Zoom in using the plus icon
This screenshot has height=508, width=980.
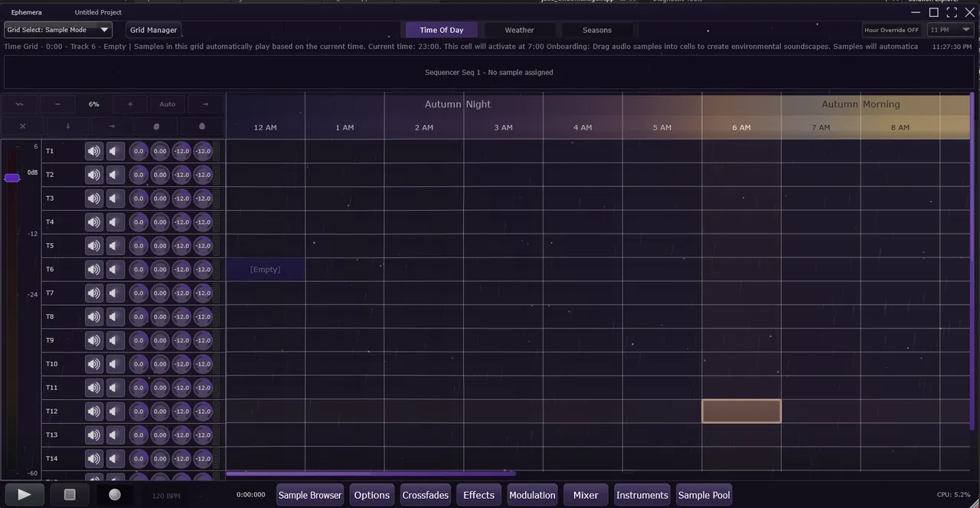coord(129,103)
